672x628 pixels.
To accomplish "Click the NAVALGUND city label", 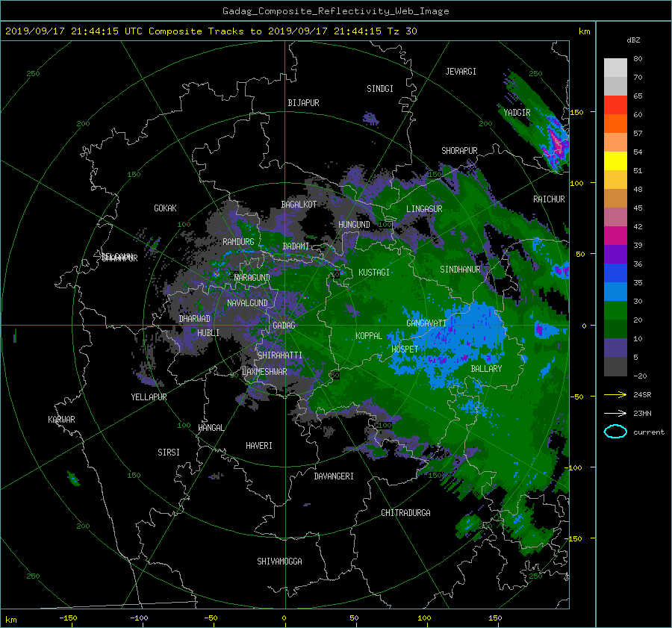I will click(247, 302).
